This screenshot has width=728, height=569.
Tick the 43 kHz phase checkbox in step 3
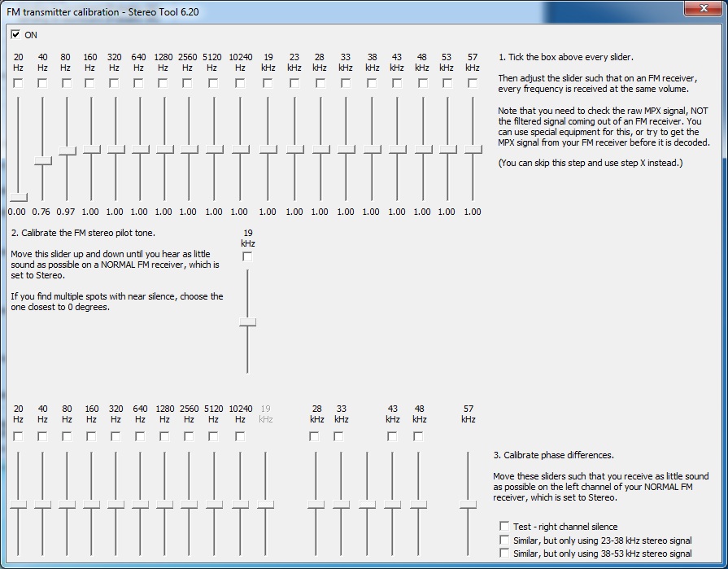click(392, 436)
